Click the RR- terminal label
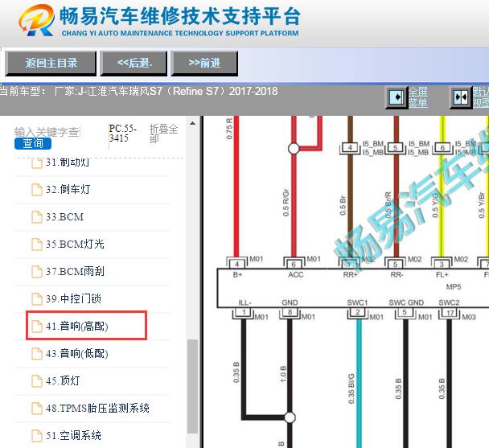This screenshot has height=448, width=489. [397, 274]
